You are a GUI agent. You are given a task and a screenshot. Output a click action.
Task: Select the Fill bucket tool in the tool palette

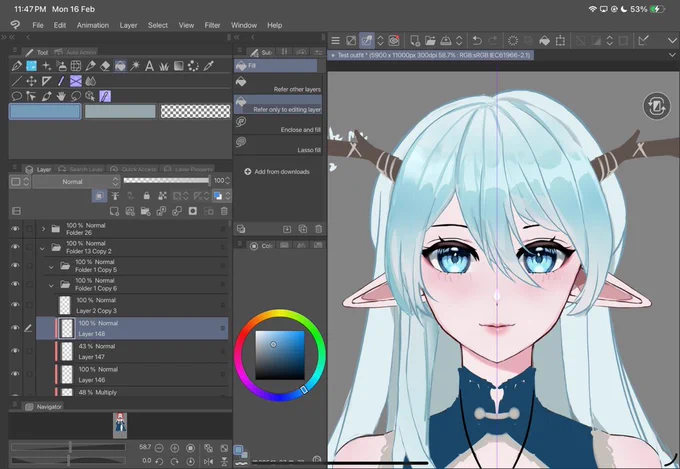coord(120,66)
